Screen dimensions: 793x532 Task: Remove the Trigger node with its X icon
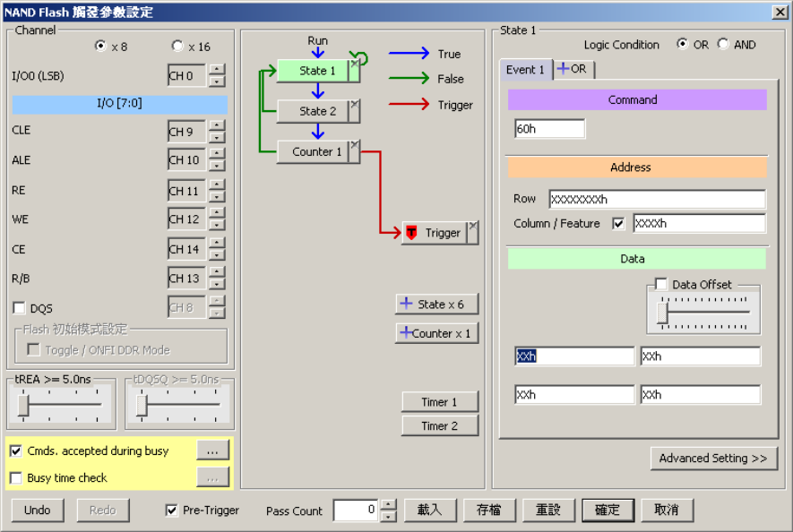(473, 226)
